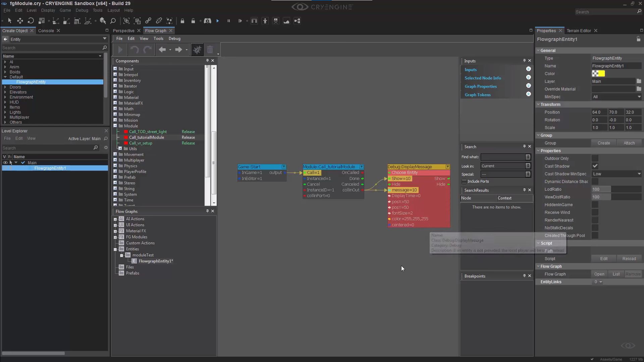The height and width of the screenshot is (362, 644).
Task: Click the lock selection padlock icon
Action: click(x=182, y=21)
